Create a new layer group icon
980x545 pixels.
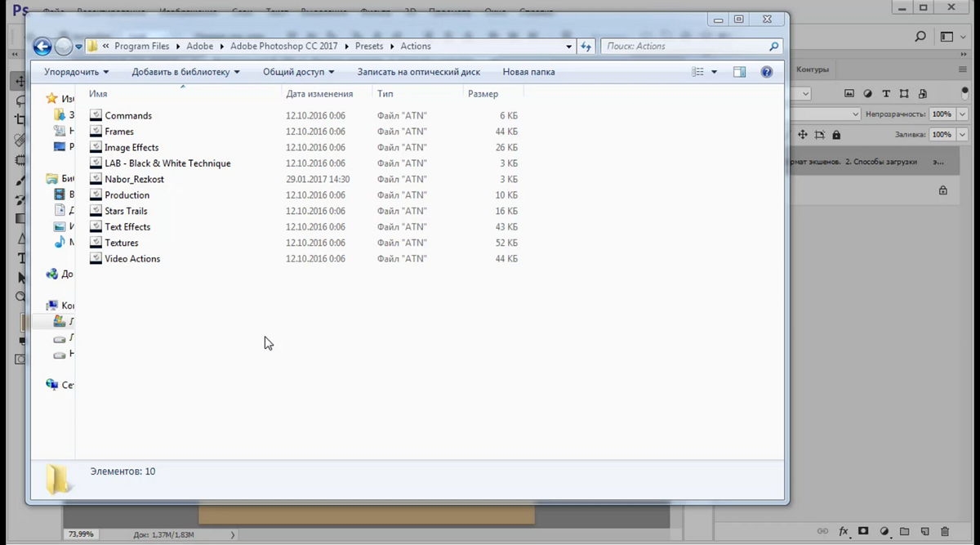(x=904, y=531)
